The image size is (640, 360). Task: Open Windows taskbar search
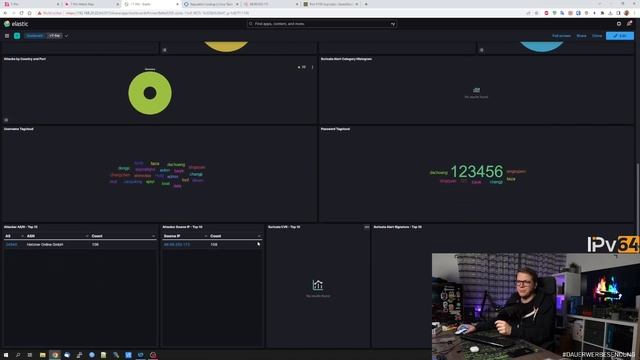[18, 355]
